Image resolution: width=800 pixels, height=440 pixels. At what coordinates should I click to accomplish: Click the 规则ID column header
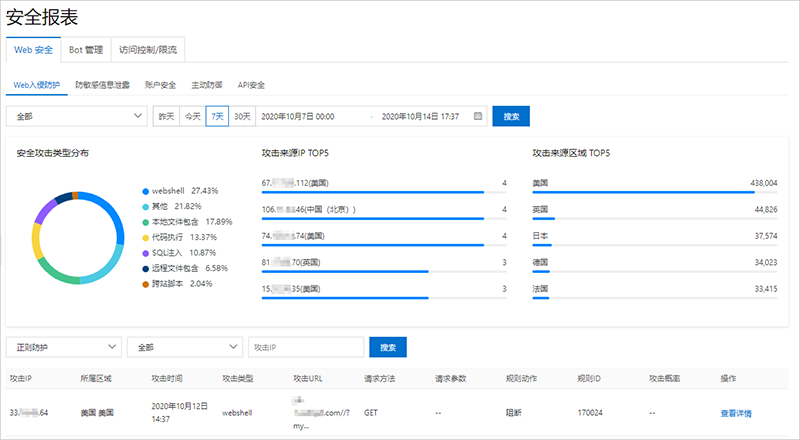pyautogui.click(x=589, y=378)
